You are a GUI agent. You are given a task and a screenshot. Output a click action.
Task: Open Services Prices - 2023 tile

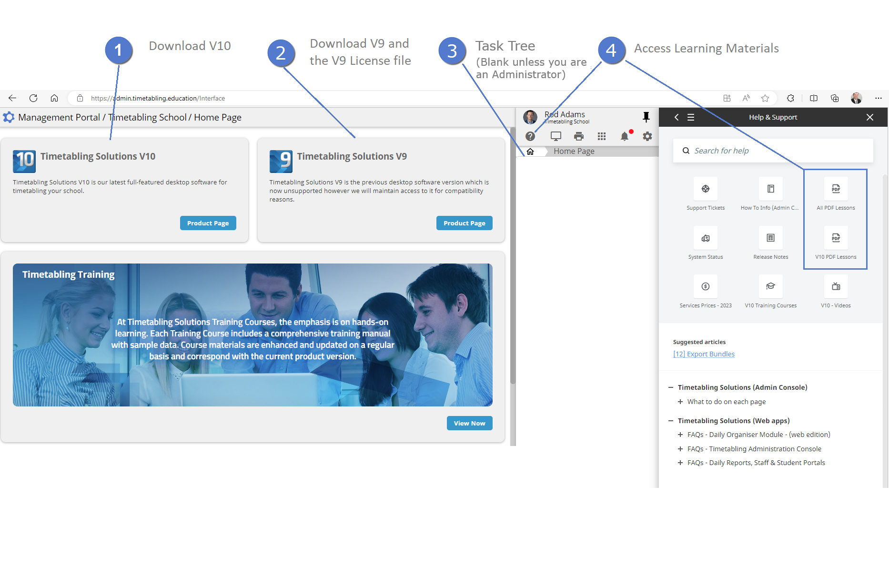point(706,292)
